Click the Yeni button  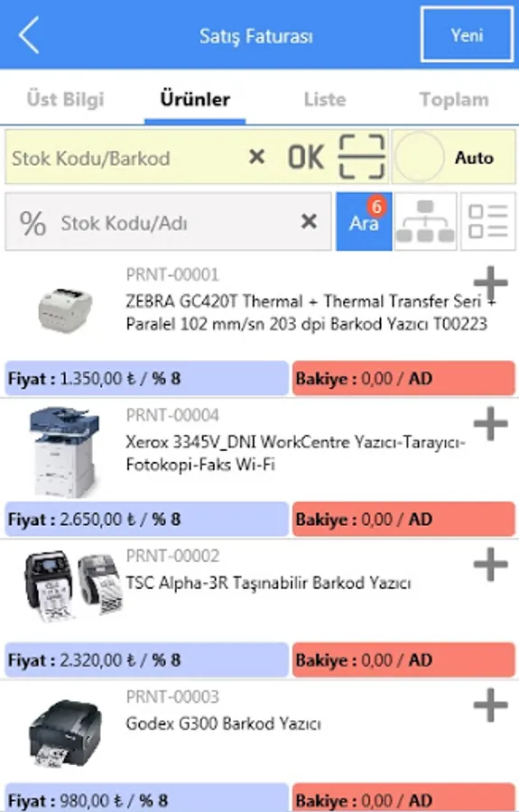467,34
